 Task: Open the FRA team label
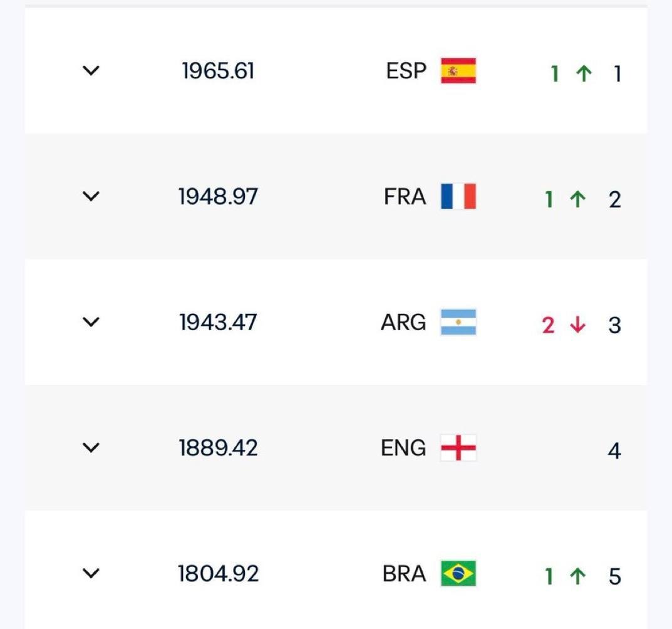(x=405, y=196)
